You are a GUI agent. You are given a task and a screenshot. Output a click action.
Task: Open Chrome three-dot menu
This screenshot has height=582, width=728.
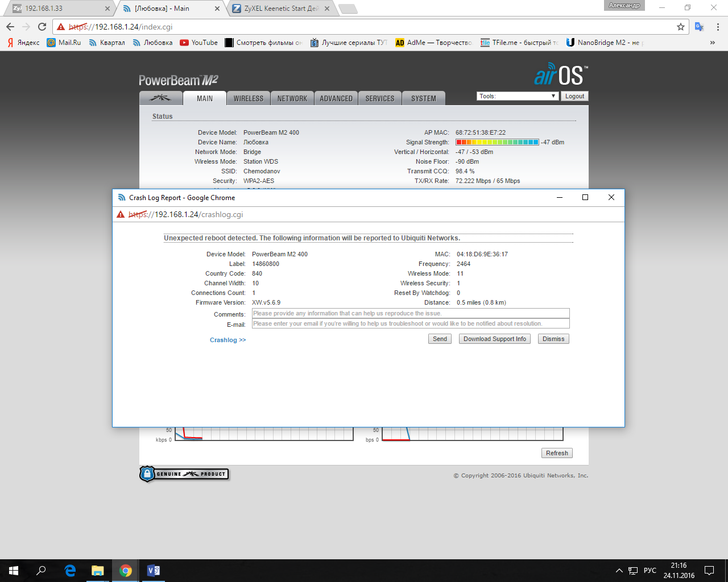(718, 27)
